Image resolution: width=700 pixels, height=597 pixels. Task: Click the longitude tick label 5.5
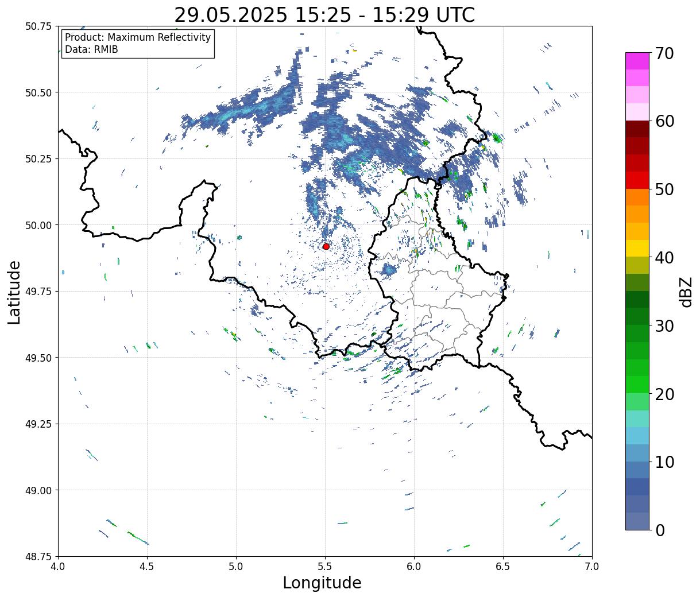(x=325, y=566)
